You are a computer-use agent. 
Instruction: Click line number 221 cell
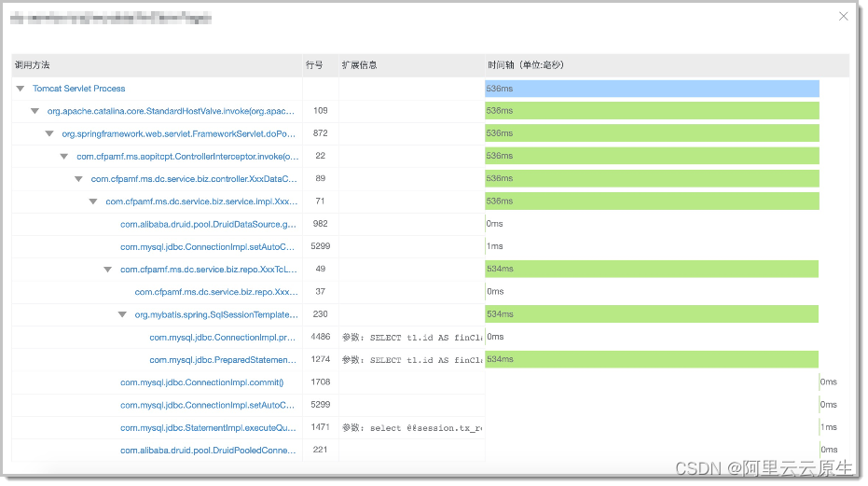click(321, 450)
